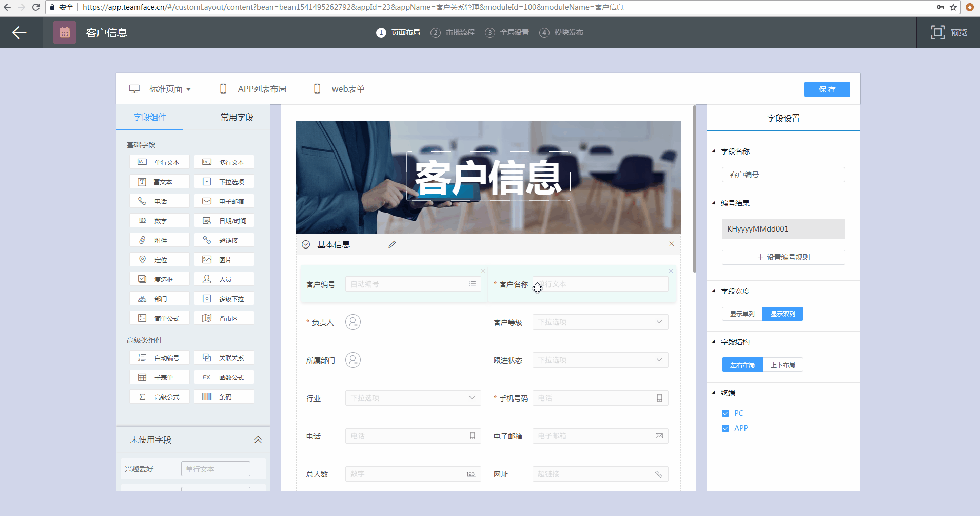The image size is (980, 516).
Task: Pick the 定位 location component
Action: [x=160, y=260]
